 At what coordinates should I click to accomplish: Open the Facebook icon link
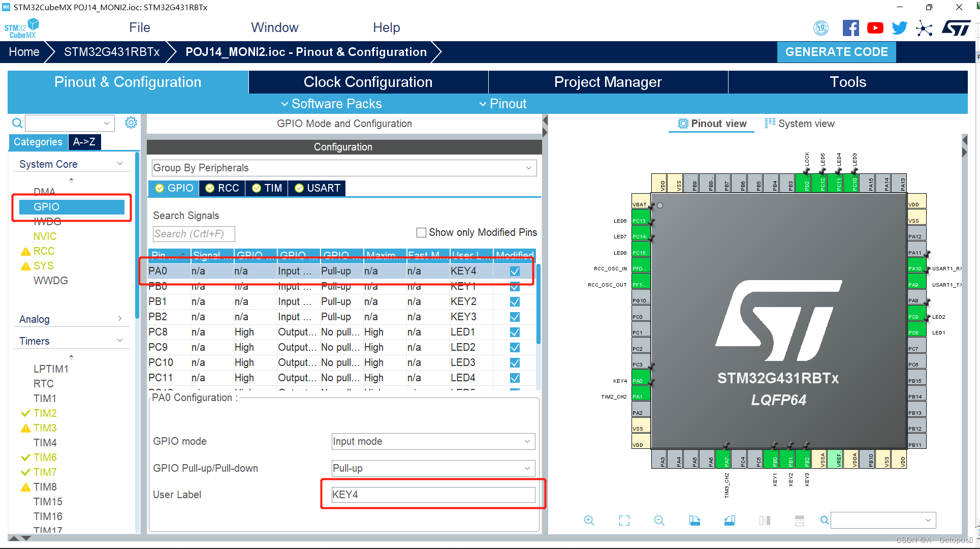tap(850, 28)
